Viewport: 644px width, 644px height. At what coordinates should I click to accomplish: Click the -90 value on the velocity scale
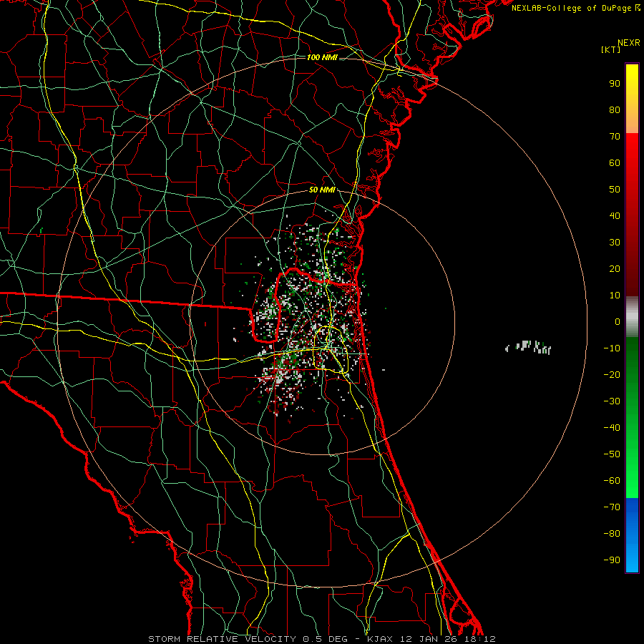[x=612, y=560]
